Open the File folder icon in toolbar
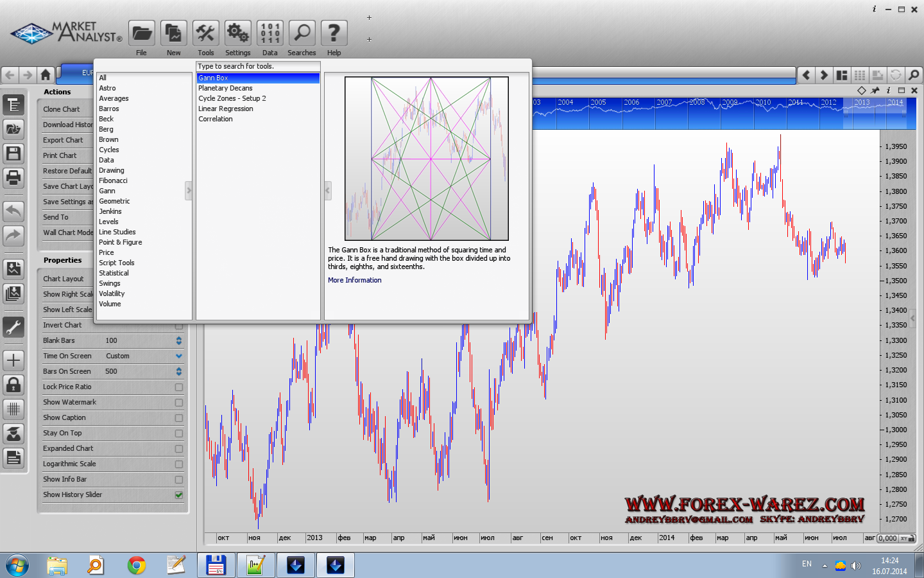This screenshot has height=578, width=924. point(142,33)
